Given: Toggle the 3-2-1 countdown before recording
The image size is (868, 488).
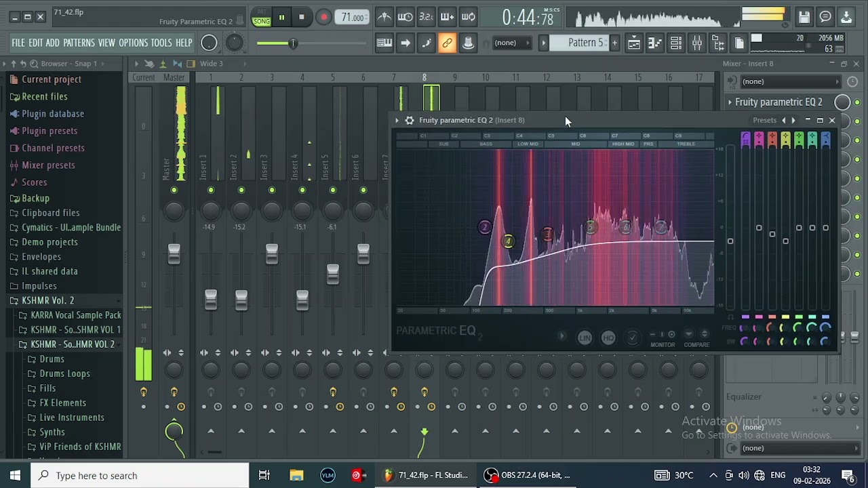Looking at the screenshot, I should pos(426,17).
